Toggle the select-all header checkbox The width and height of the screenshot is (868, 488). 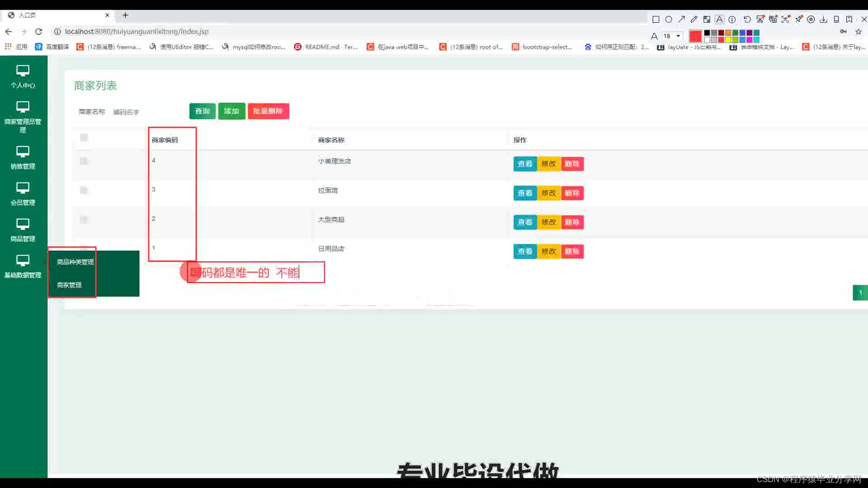(x=84, y=138)
